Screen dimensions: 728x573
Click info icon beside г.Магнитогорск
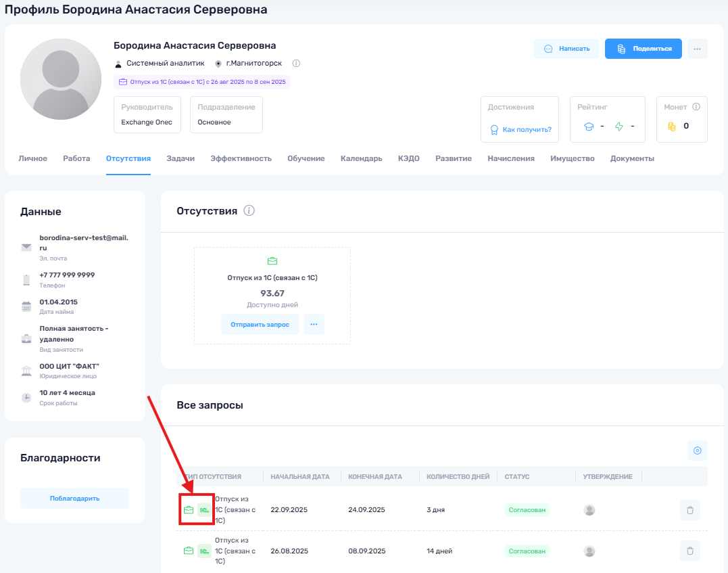[x=296, y=64]
